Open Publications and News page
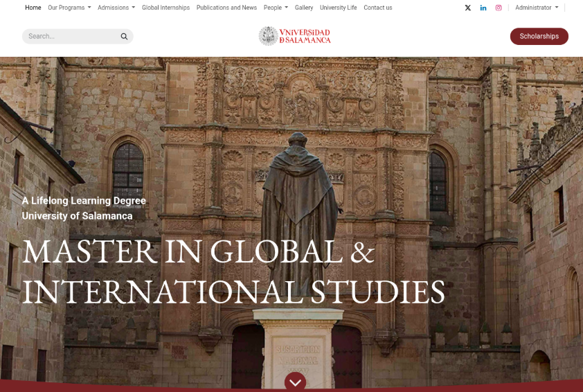583x392 pixels. (226, 8)
